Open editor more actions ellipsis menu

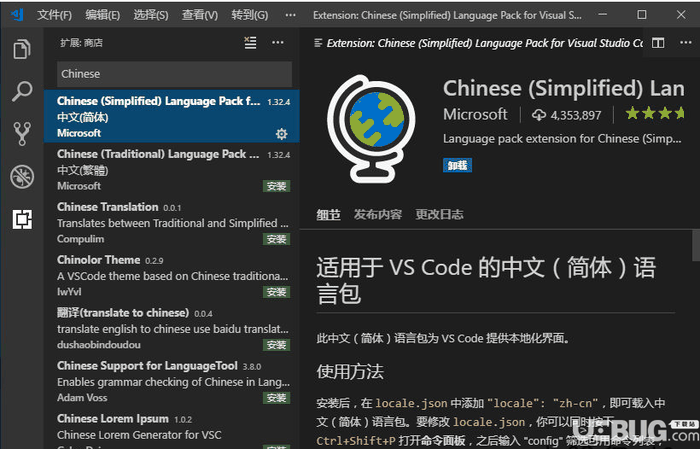686,42
